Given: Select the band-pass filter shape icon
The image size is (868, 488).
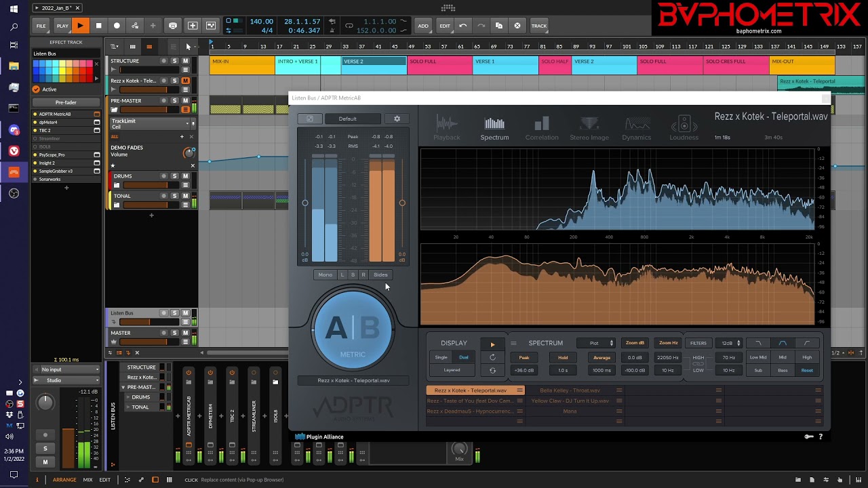Looking at the screenshot, I should pyautogui.click(x=783, y=343).
